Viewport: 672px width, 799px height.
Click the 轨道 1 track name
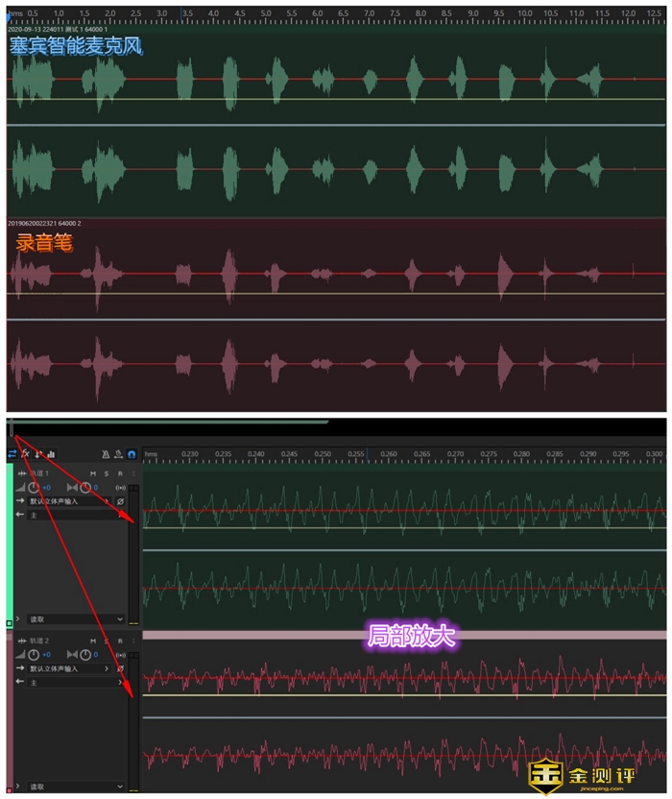point(39,473)
